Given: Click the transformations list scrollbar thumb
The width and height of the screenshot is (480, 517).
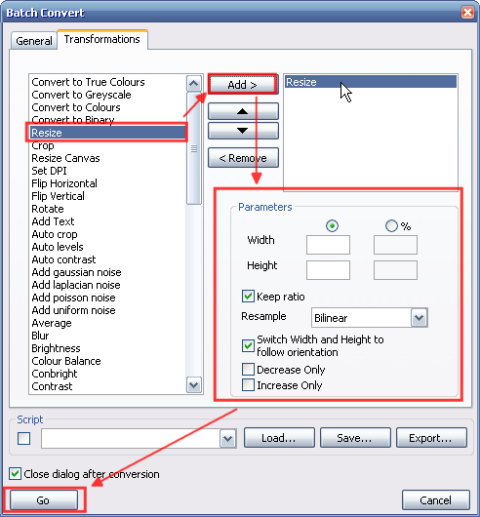Looking at the screenshot, I should click(x=194, y=148).
